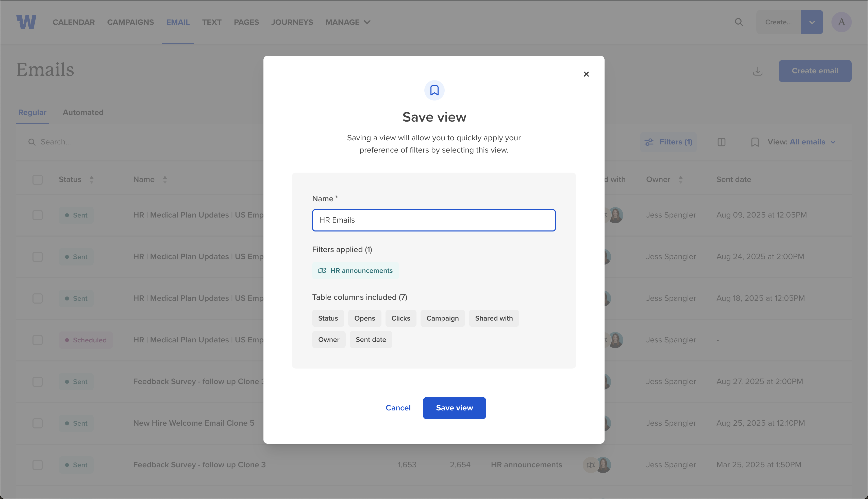Open the global search magnifier icon
Image resolution: width=868 pixels, height=499 pixels.
pyautogui.click(x=739, y=22)
